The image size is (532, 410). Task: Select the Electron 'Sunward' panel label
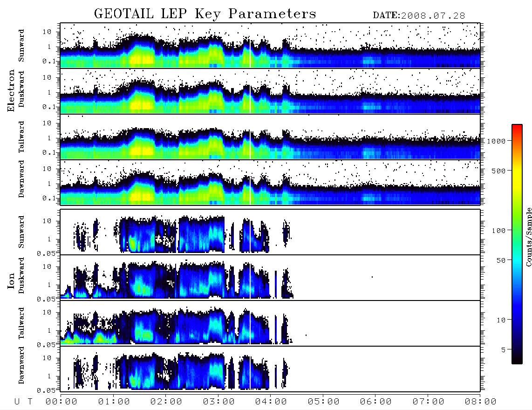point(21,46)
